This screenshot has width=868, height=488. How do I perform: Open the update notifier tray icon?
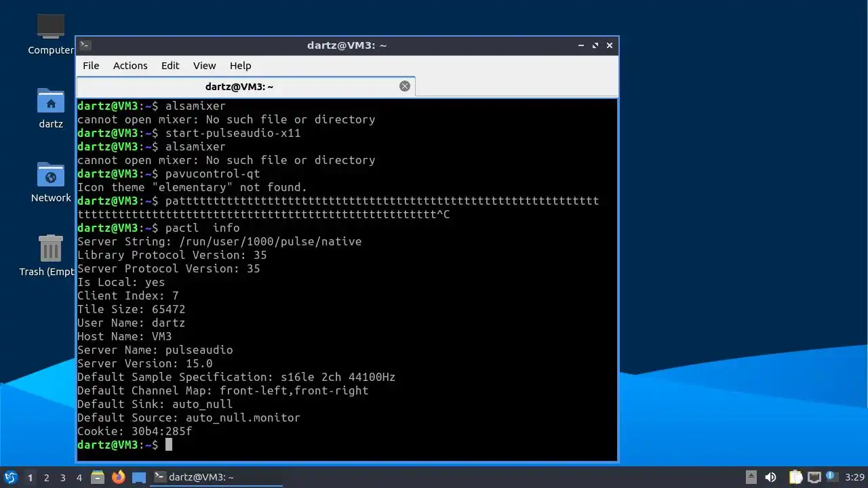click(831, 477)
